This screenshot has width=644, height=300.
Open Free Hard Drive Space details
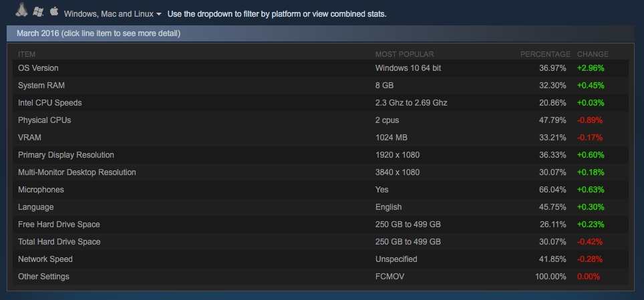click(321, 224)
